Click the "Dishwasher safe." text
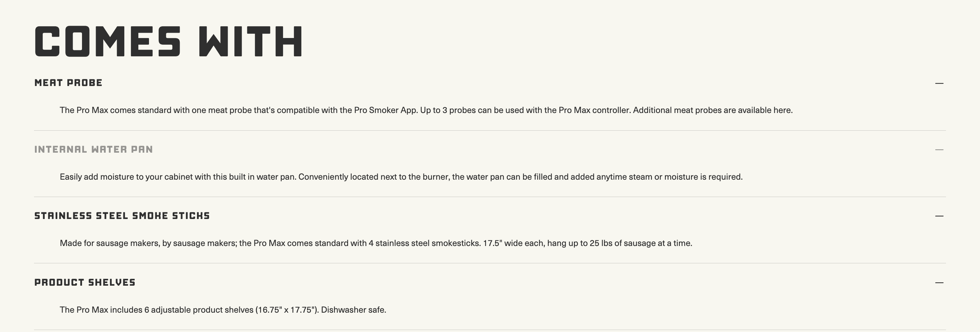 [x=353, y=310]
